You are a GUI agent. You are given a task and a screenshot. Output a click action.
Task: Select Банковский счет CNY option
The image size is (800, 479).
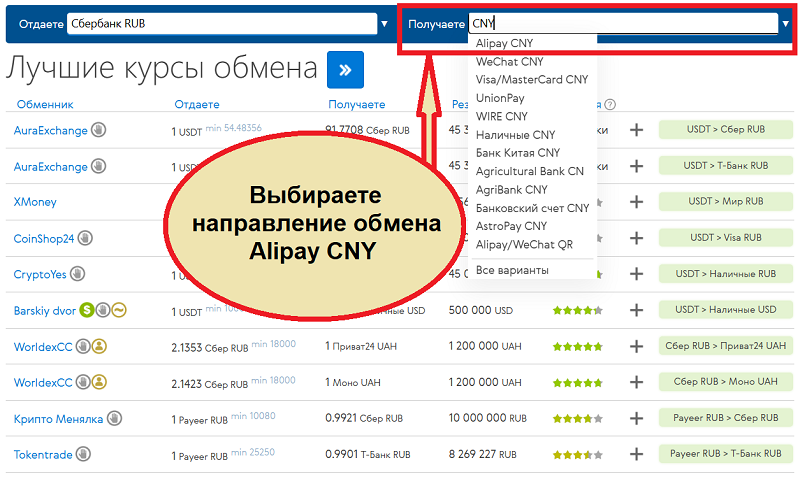[x=532, y=208]
